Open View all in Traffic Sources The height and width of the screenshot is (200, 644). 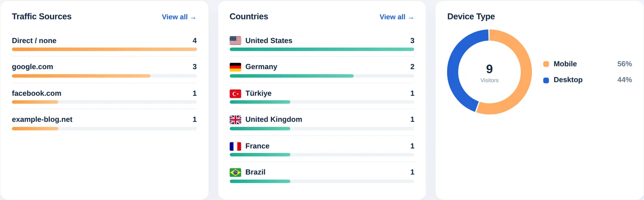pyautogui.click(x=179, y=17)
